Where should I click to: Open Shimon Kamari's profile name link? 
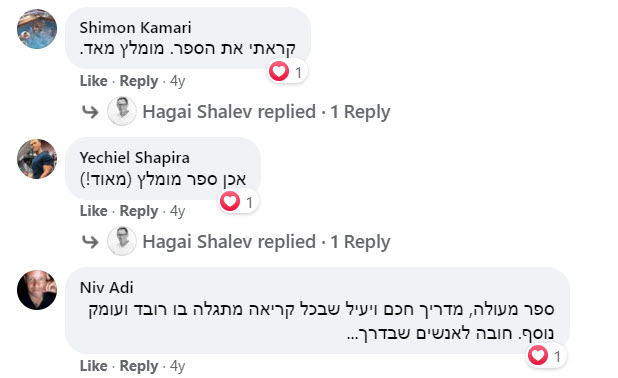(x=136, y=28)
